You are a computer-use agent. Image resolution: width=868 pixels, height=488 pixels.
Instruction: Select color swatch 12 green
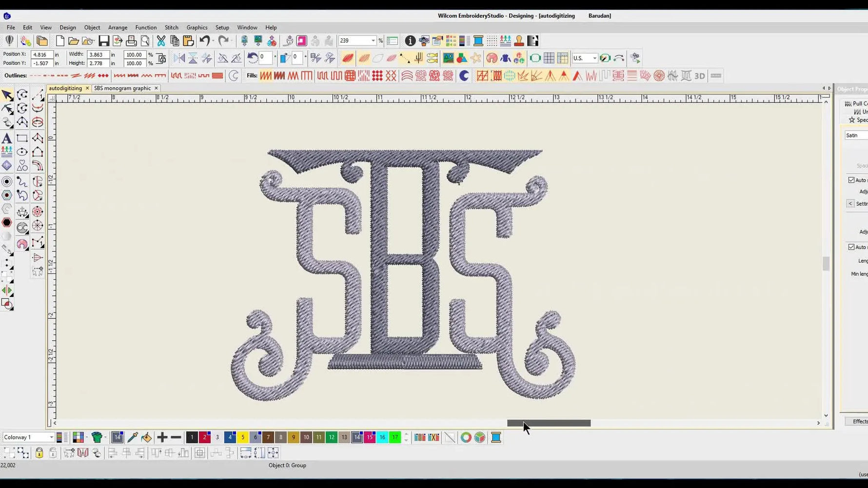click(x=332, y=438)
